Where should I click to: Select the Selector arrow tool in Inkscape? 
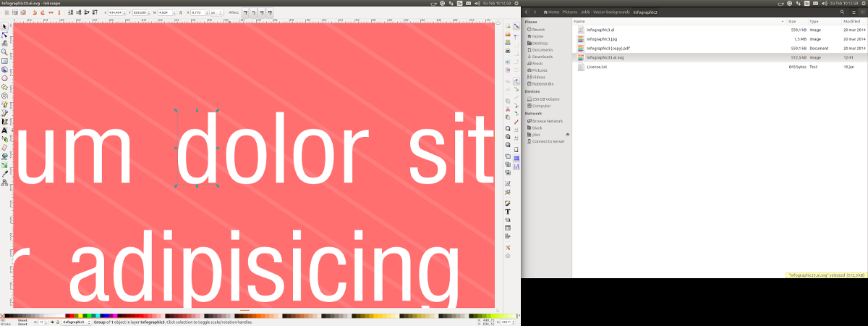[x=4, y=27]
